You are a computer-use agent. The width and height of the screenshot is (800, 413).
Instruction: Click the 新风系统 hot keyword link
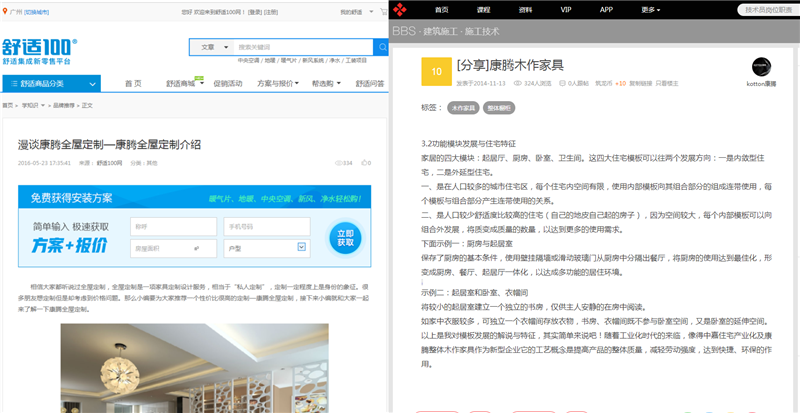coord(313,60)
